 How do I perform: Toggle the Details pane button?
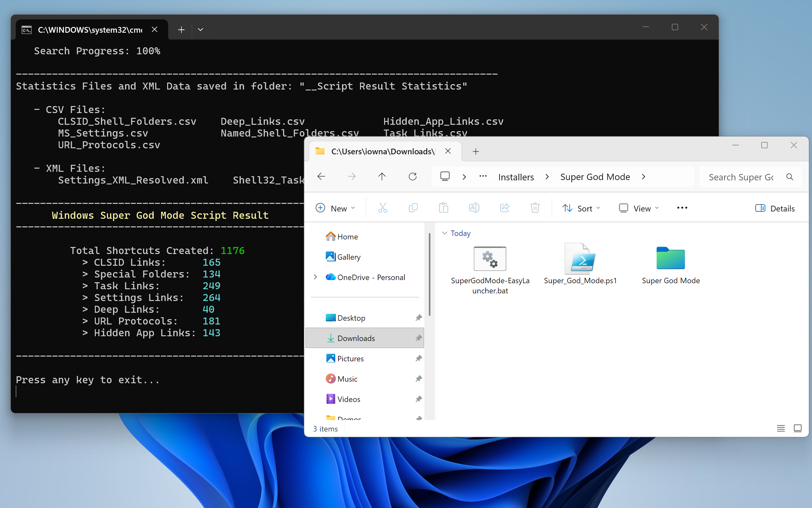775,208
